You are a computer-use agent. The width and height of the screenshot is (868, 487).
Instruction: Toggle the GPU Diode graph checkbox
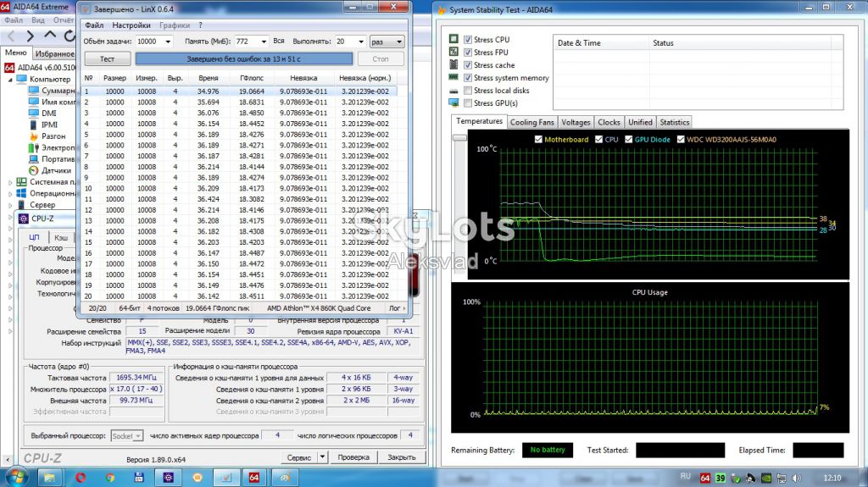[628, 140]
